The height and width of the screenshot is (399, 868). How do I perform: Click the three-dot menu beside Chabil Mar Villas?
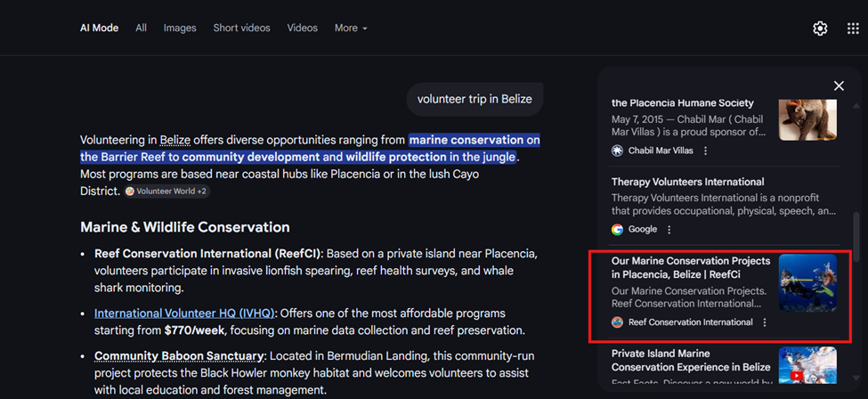point(706,151)
